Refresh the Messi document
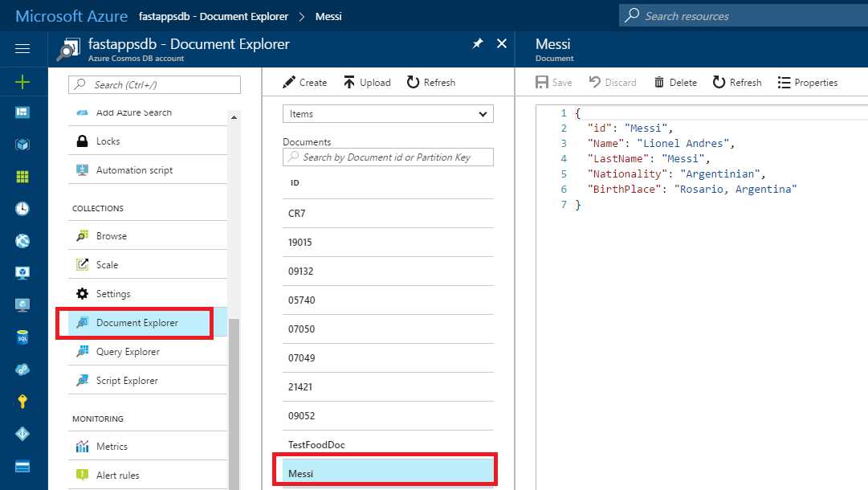Screen dimensions: 868x490 737,83
